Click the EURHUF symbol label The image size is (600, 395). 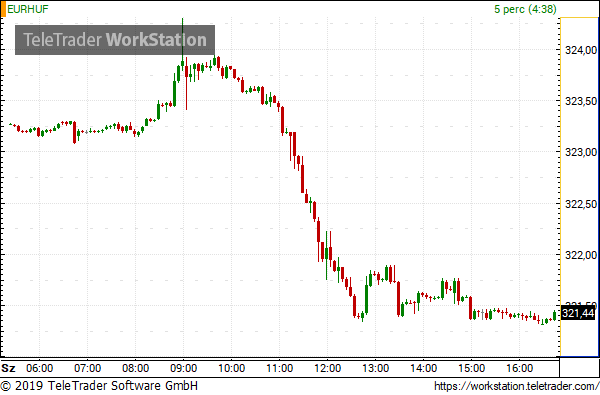(x=28, y=9)
